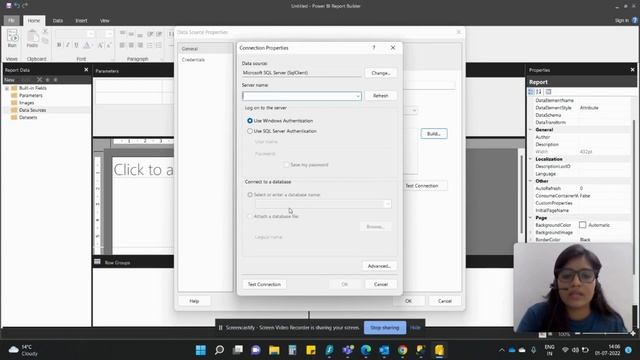Click Stop sharing button

tap(384, 327)
